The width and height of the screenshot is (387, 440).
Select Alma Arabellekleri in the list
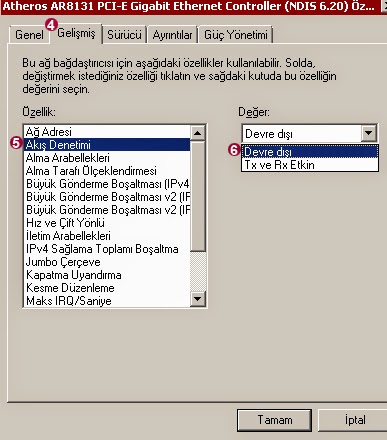[x=107, y=158]
